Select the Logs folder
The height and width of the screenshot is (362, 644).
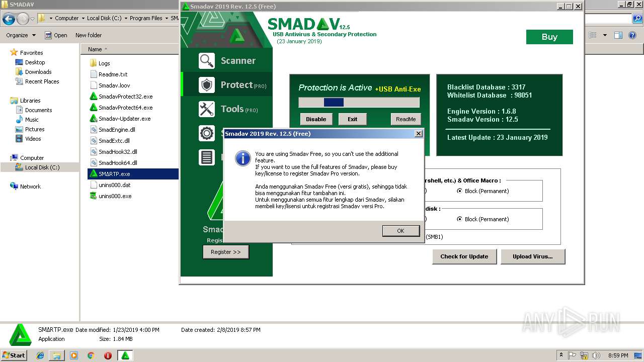[100, 63]
